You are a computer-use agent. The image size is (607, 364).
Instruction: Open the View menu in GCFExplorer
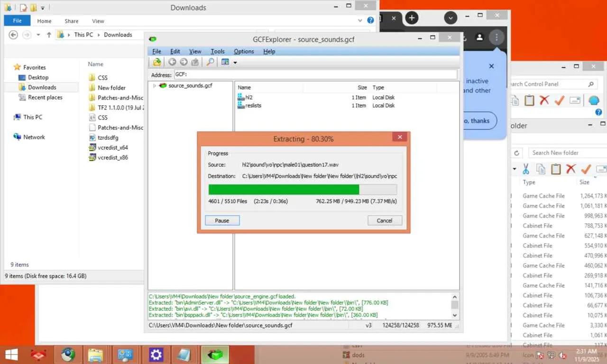coord(195,51)
